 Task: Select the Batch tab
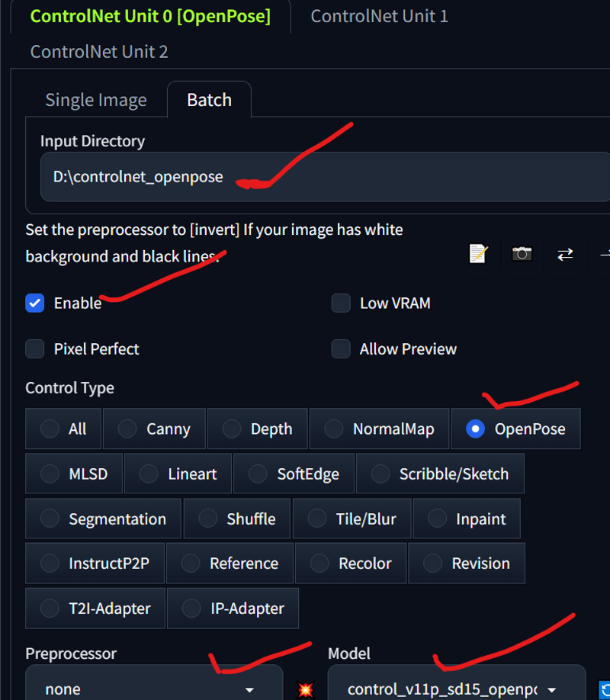click(x=209, y=99)
